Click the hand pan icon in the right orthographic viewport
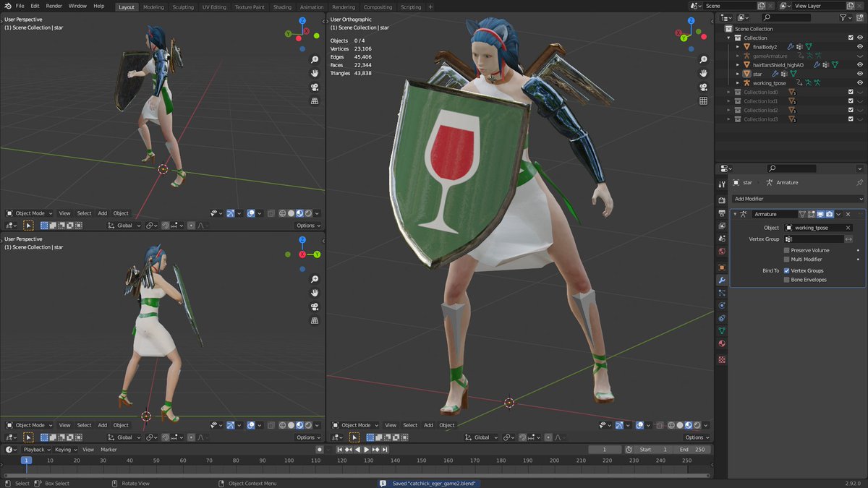868x488 pixels. (x=703, y=74)
